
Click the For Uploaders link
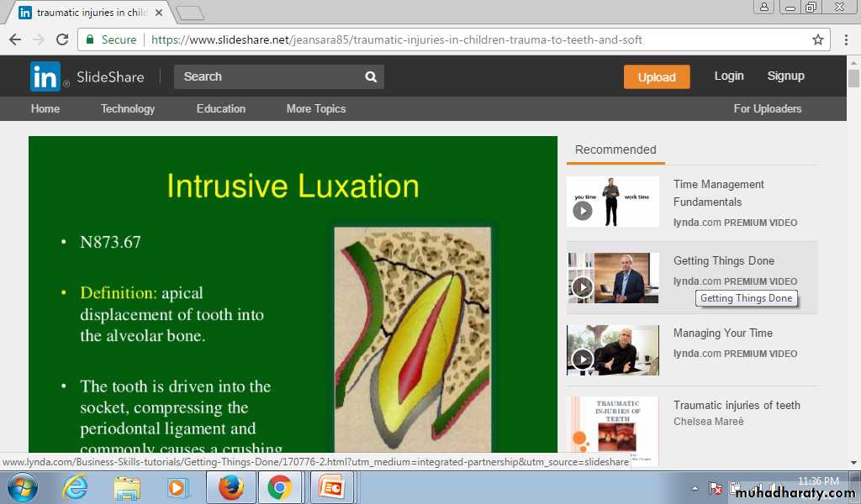[767, 108]
